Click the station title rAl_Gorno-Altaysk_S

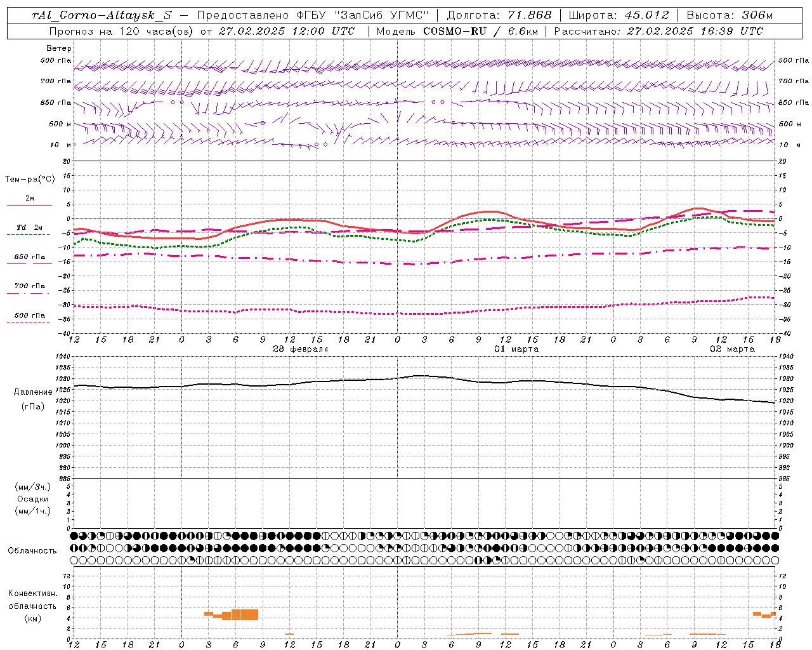tap(101, 16)
